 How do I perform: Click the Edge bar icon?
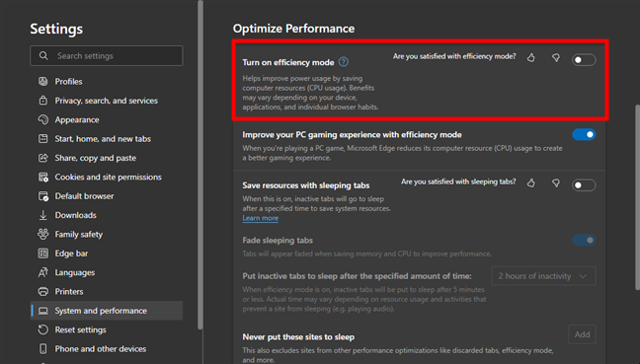tap(42, 254)
